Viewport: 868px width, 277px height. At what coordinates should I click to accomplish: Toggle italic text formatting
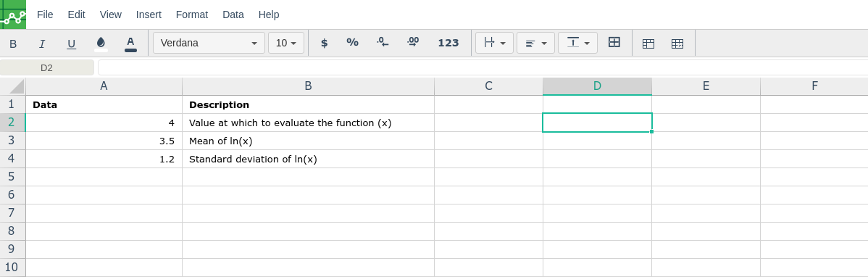(42, 44)
